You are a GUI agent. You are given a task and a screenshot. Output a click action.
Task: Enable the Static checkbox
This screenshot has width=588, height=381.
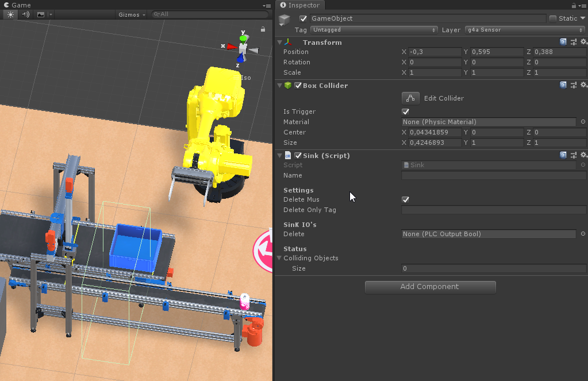point(553,18)
